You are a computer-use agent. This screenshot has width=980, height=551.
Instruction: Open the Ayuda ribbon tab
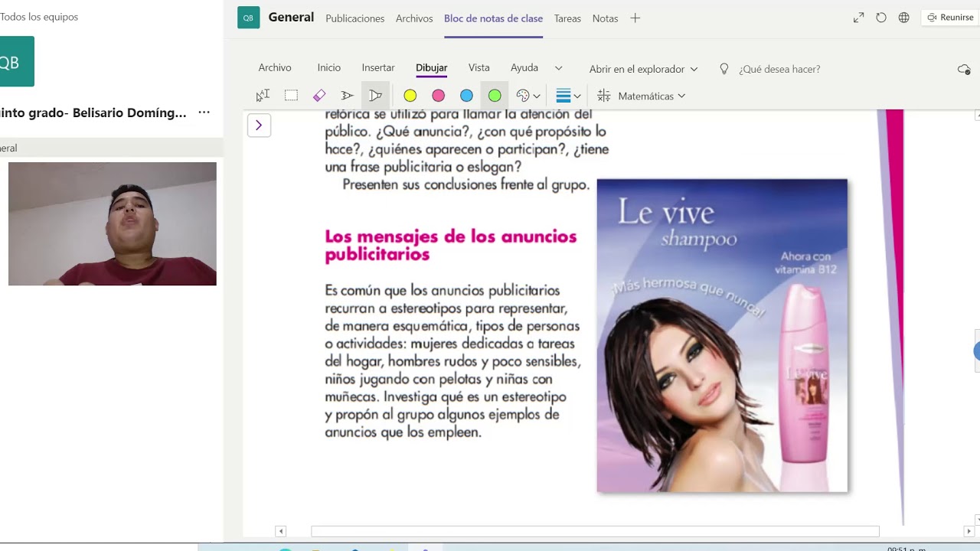pyautogui.click(x=524, y=68)
